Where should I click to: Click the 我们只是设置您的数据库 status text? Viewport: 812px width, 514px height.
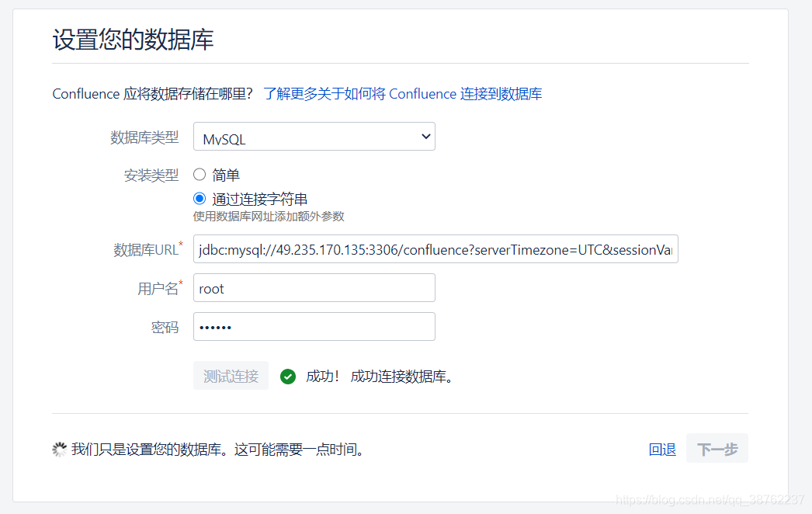tap(217, 450)
